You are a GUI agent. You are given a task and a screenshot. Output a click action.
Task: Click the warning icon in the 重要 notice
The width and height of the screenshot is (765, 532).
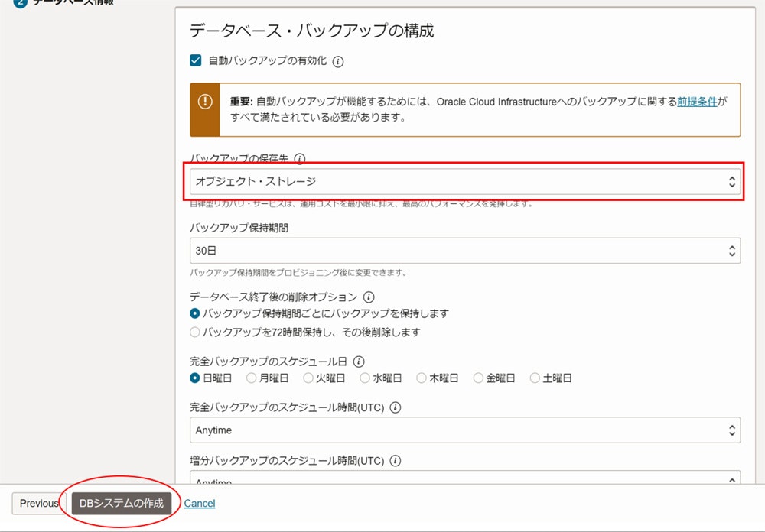[x=205, y=102]
